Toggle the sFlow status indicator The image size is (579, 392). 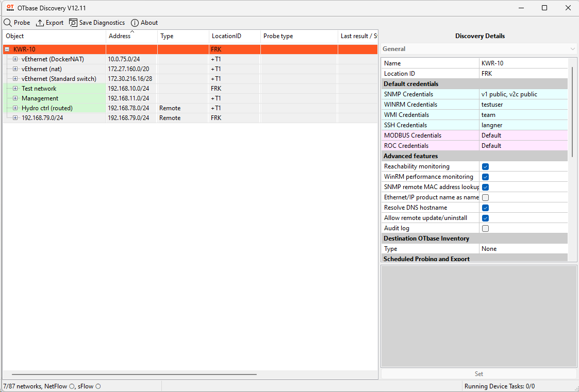click(x=98, y=386)
